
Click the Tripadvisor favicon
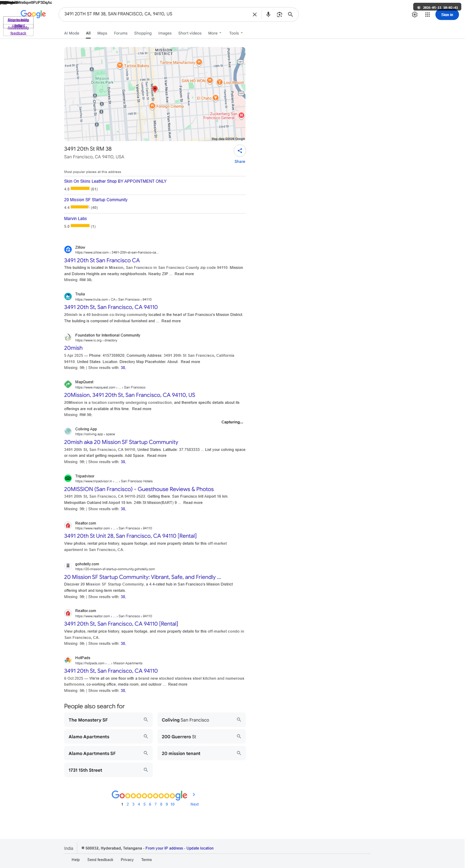[x=68, y=478]
